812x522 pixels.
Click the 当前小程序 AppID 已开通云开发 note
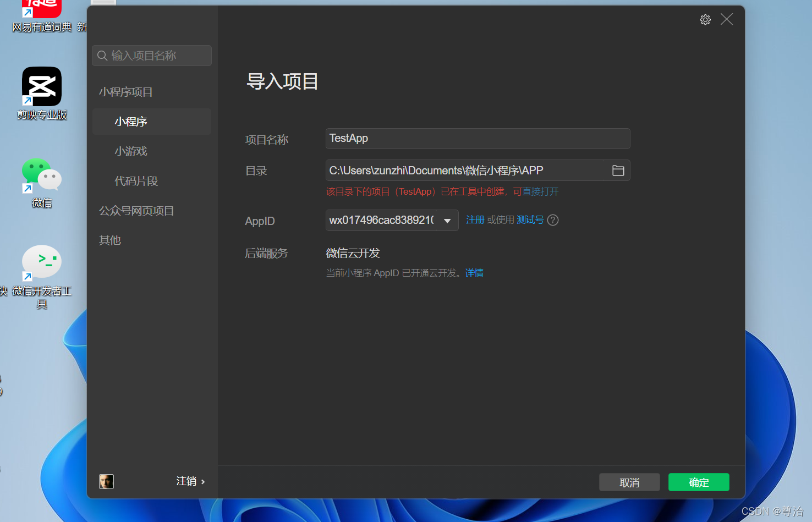click(394, 273)
